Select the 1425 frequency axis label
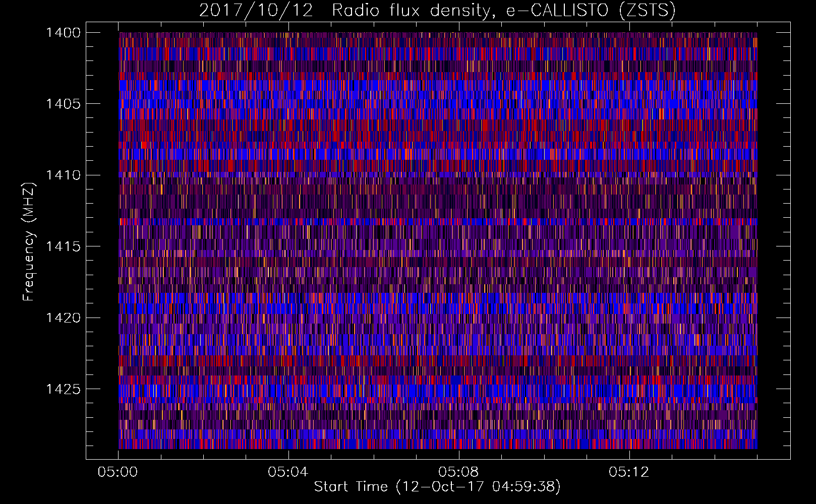816x504 pixels. [x=64, y=389]
